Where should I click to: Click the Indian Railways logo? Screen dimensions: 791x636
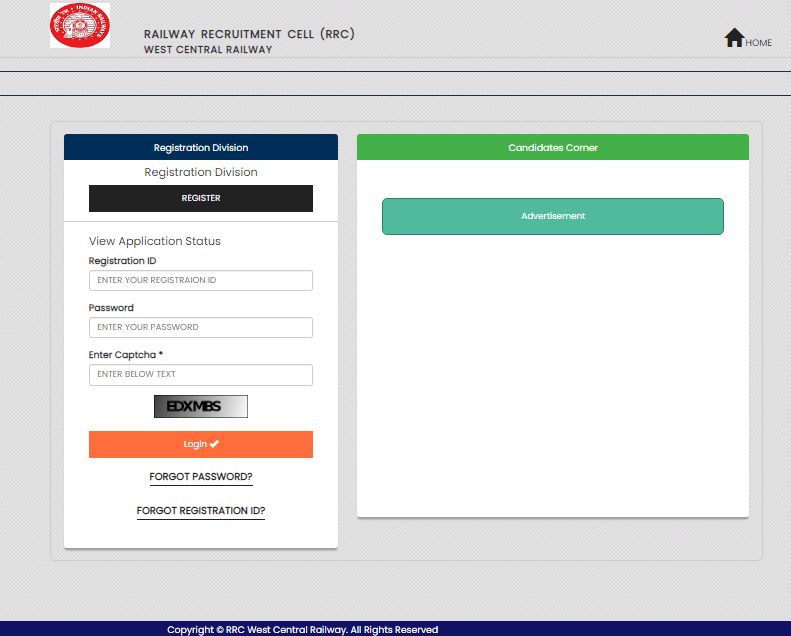80,26
